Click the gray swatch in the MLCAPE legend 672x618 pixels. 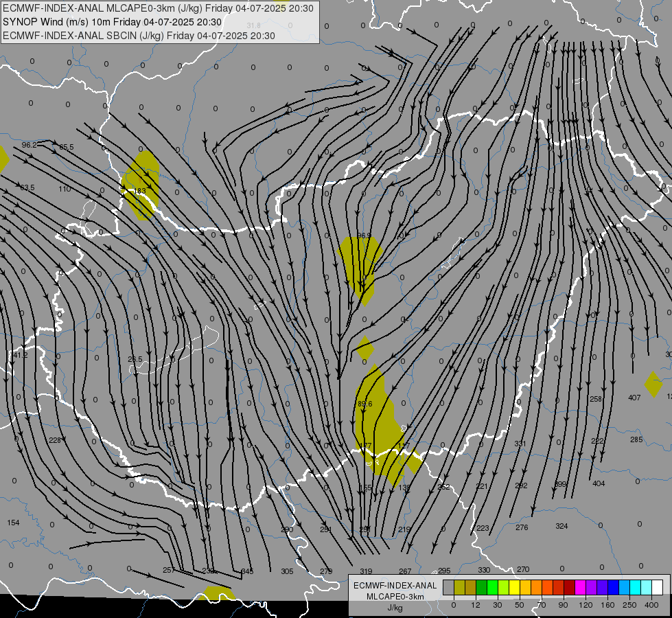tap(449, 588)
